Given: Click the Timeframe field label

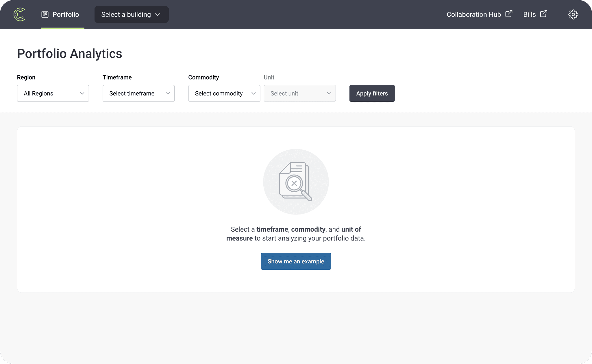Looking at the screenshot, I should [x=117, y=77].
